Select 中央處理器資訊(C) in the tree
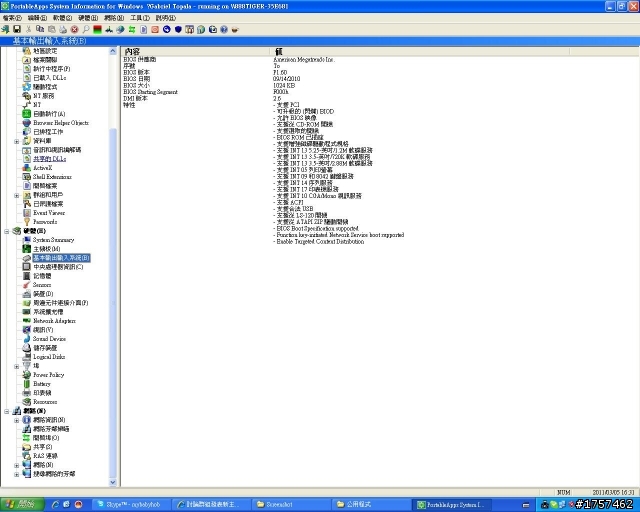Screen dimensions: 640x512 58,267
